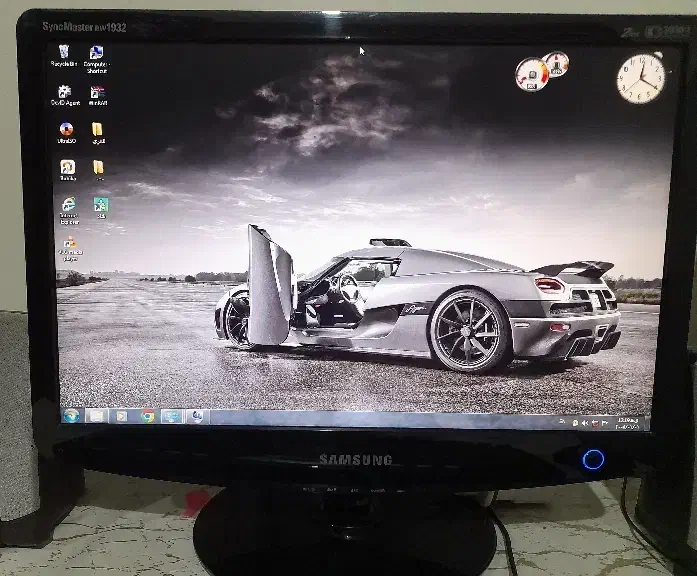Launch VLC media player desktop shortcut

70,244
